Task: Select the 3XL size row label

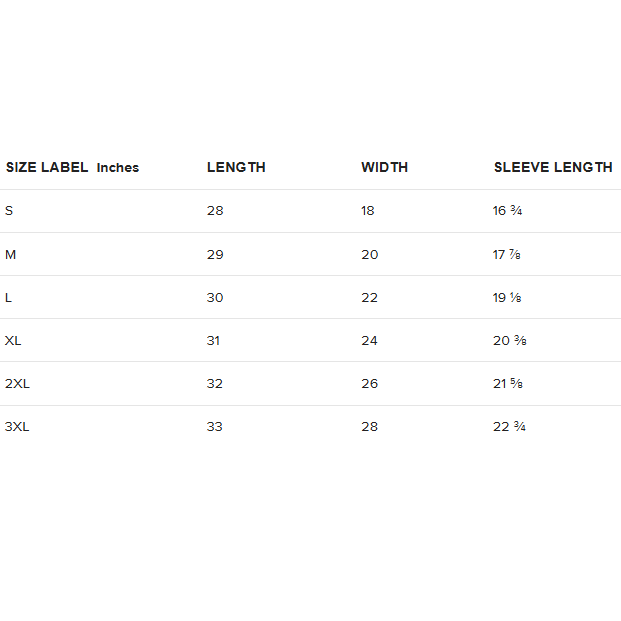Action: (x=17, y=426)
